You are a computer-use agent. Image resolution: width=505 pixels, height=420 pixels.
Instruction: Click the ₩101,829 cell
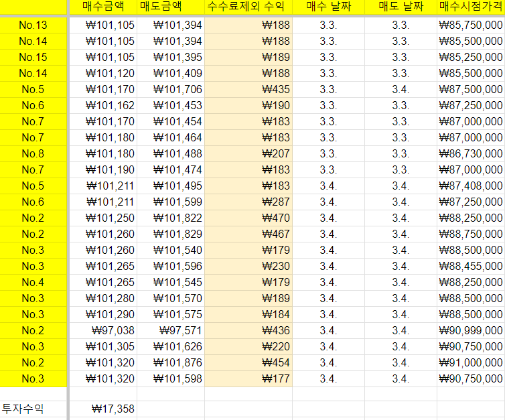(x=171, y=234)
